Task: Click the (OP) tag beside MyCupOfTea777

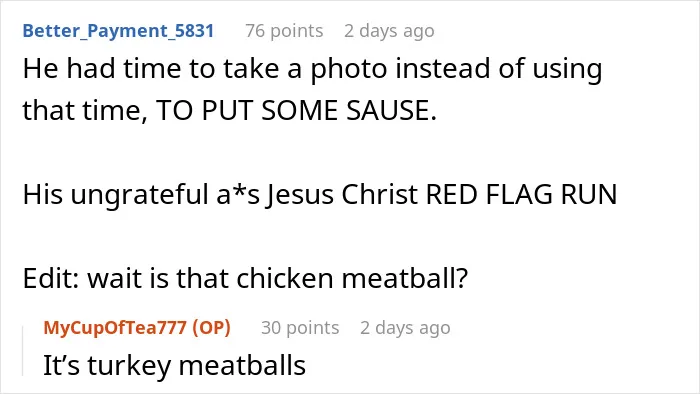Action: tap(212, 328)
